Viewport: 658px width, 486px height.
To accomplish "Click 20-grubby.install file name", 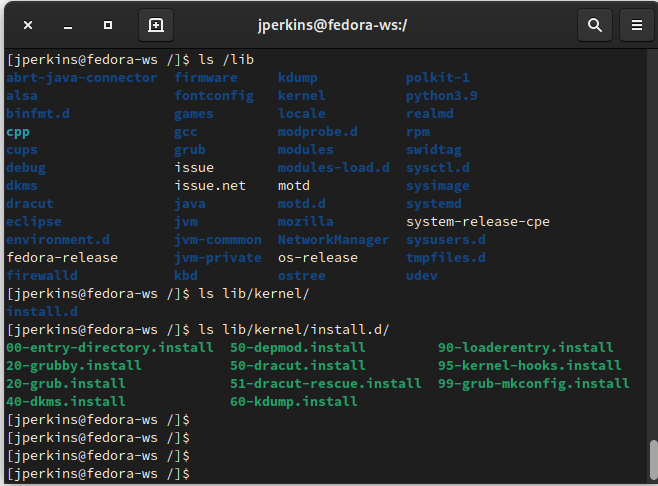I will tap(74, 366).
